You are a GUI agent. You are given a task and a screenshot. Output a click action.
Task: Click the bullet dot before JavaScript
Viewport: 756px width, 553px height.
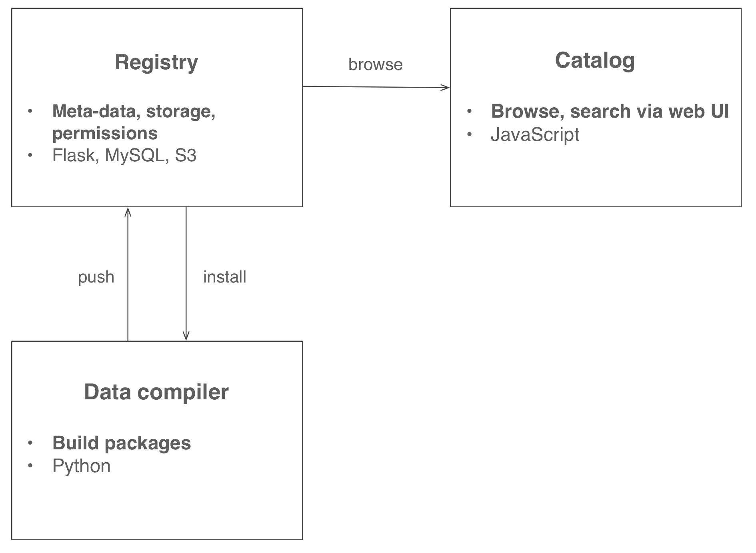[469, 134]
